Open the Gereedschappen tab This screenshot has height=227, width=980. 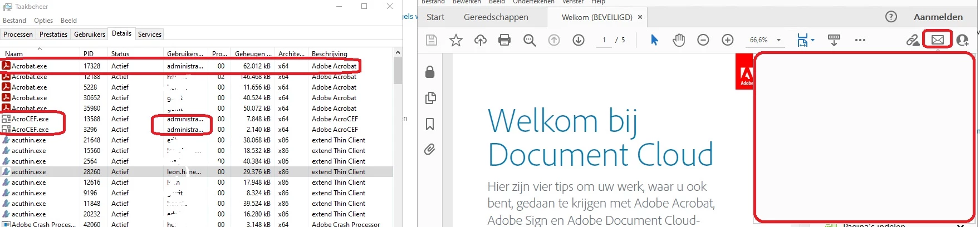tap(496, 17)
